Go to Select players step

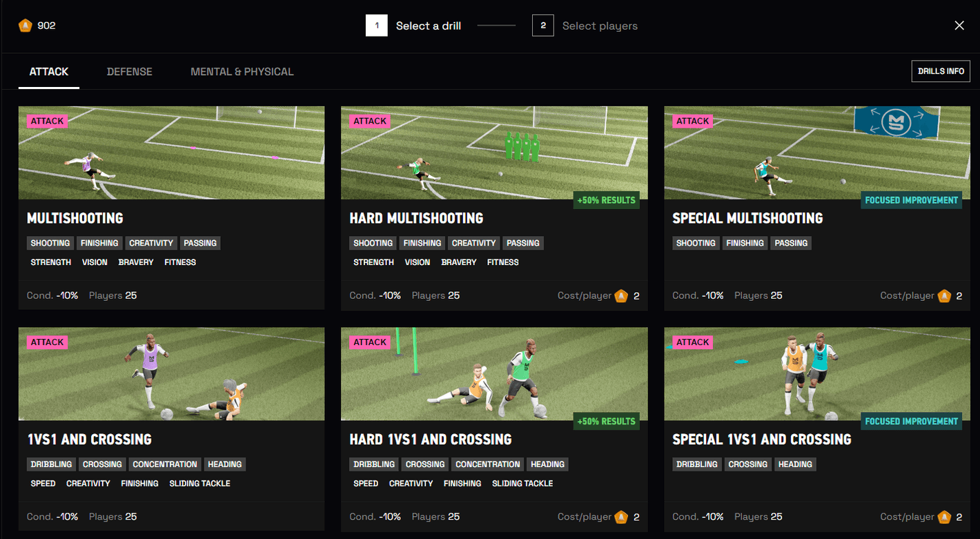click(x=599, y=26)
